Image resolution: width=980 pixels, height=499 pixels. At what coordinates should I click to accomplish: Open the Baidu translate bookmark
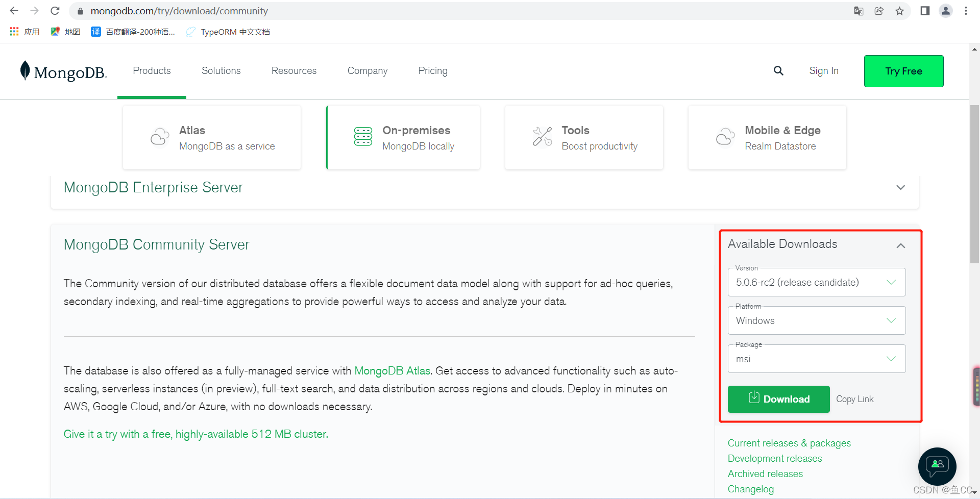click(133, 32)
